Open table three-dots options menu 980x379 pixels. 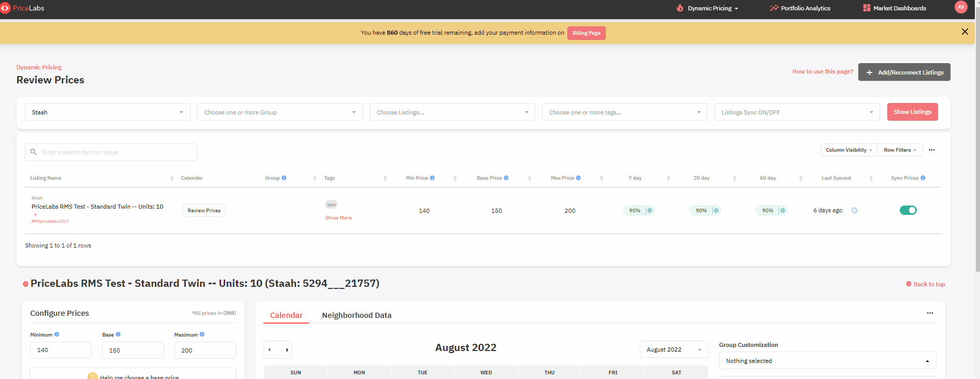click(x=932, y=150)
